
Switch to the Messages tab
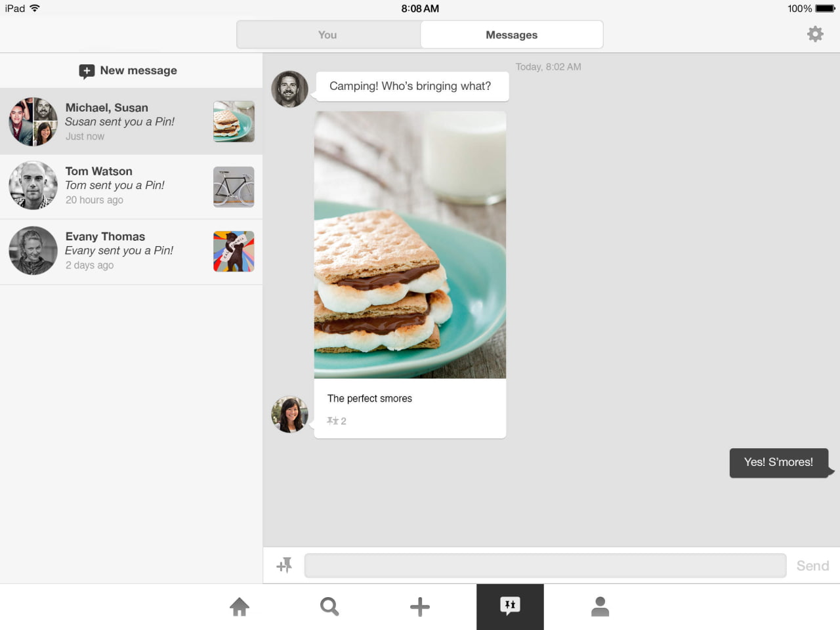511,34
